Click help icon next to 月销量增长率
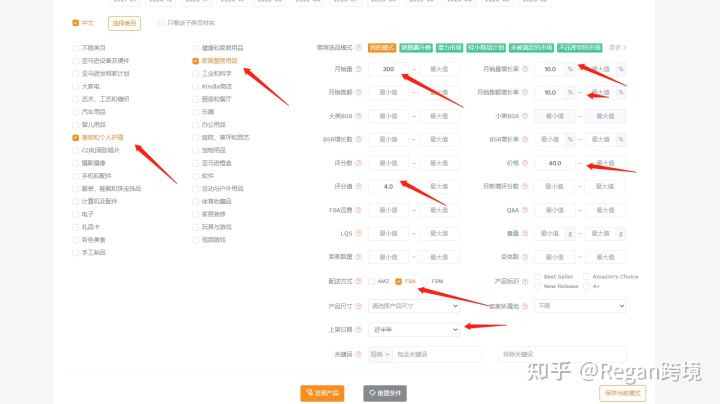Image resolution: width=720 pixels, height=404 pixels. click(525, 69)
